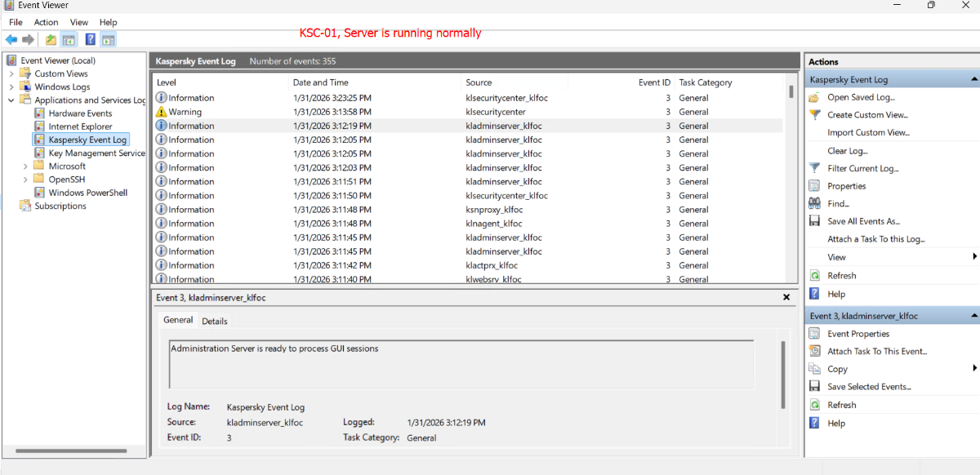Click the Event Properties icon
Screen dimensions: 980x475
pyautogui.click(x=814, y=334)
